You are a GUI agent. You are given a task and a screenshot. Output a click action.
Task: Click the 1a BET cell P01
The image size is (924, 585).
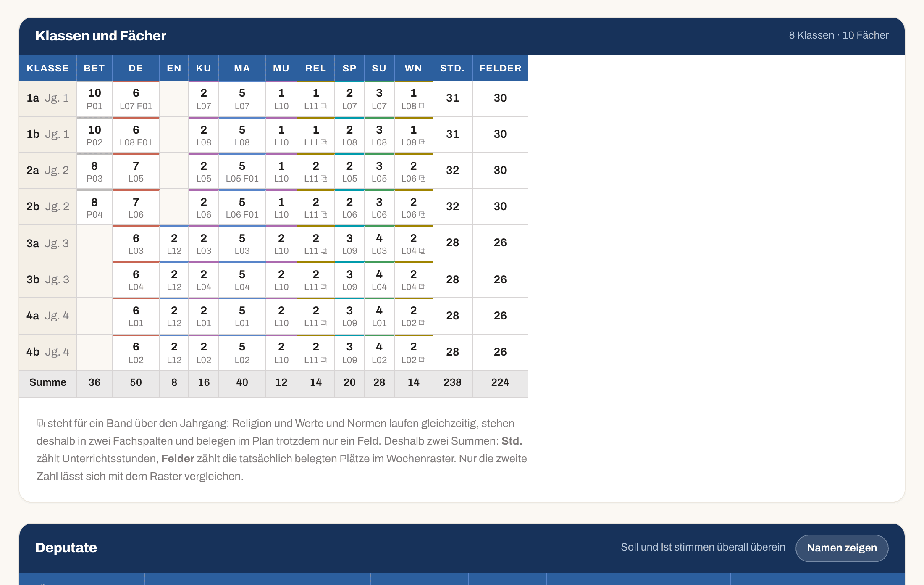(x=94, y=98)
